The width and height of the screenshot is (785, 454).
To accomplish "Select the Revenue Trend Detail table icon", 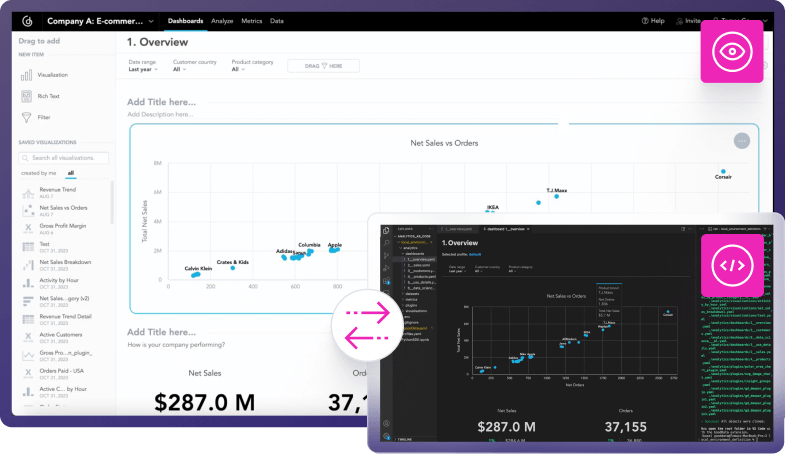I will (x=28, y=319).
